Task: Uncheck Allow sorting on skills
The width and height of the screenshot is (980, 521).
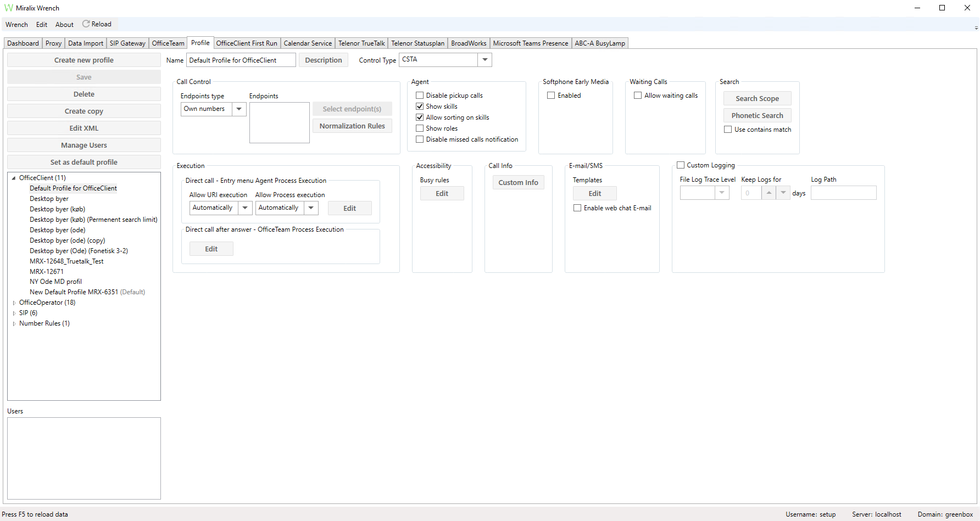Action: coord(420,117)
